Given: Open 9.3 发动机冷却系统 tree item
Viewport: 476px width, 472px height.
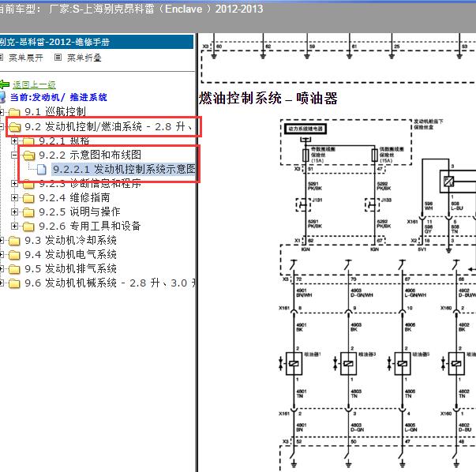Looking at the screenshot, I should click(70, 241).
